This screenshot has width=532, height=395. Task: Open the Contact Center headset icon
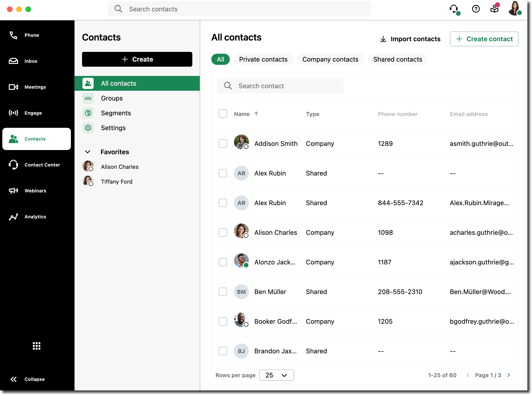tap(13, 165)
